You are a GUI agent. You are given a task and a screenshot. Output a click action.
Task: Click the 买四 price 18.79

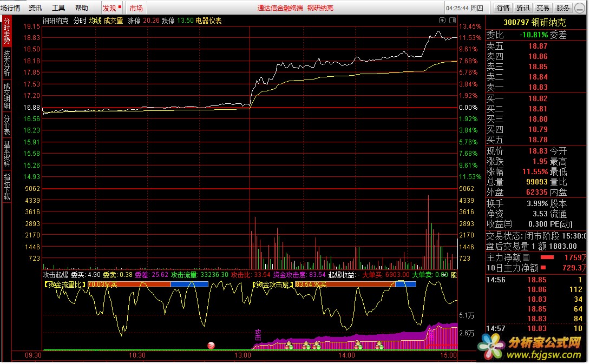[x=537, y=129]
